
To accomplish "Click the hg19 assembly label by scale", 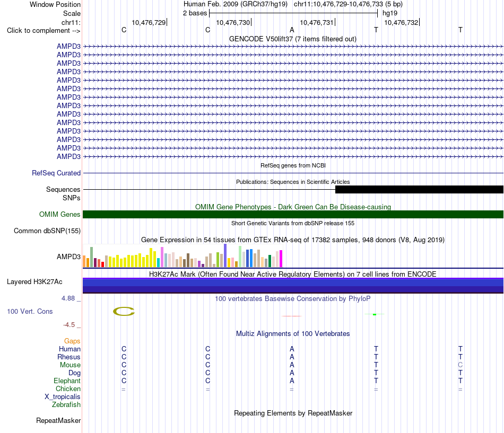I will point(390,13).
